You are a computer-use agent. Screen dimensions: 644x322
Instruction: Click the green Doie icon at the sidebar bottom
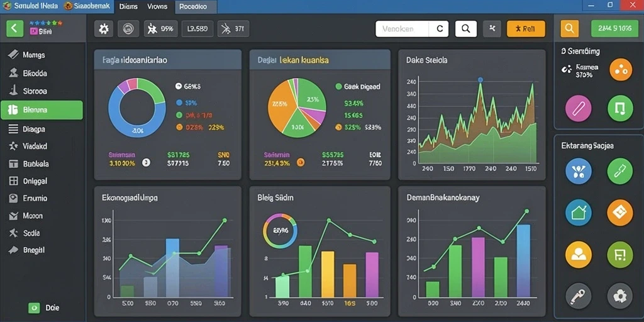(34, 307)
